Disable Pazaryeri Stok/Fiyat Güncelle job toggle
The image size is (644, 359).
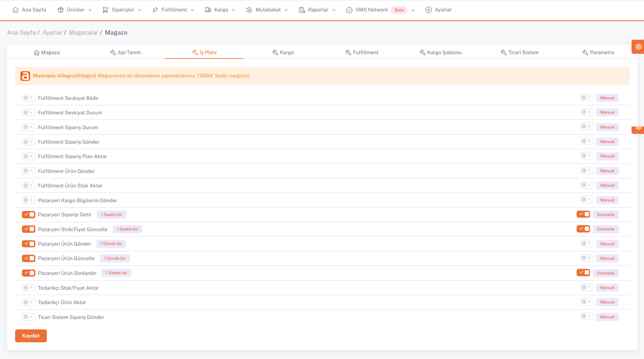point(29,229)
